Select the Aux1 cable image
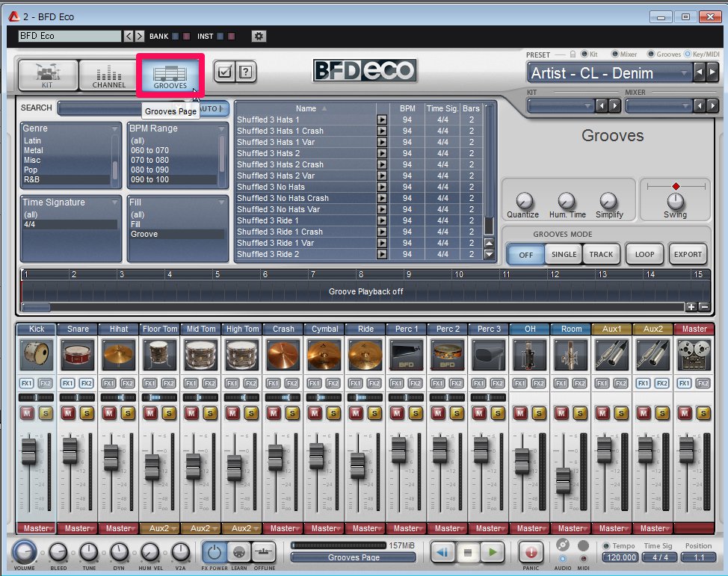The height and width of the screenshot is (576, 728). pos(612,354)
